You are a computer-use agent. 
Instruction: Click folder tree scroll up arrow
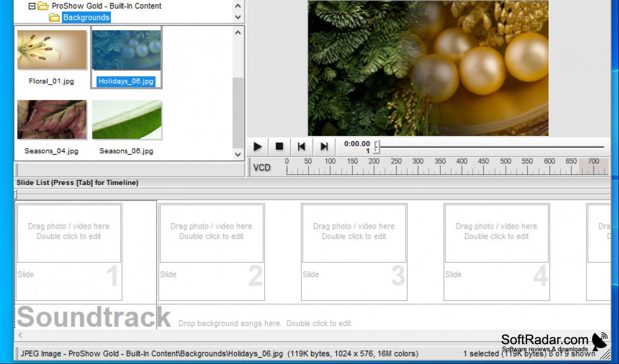[238, 6]
